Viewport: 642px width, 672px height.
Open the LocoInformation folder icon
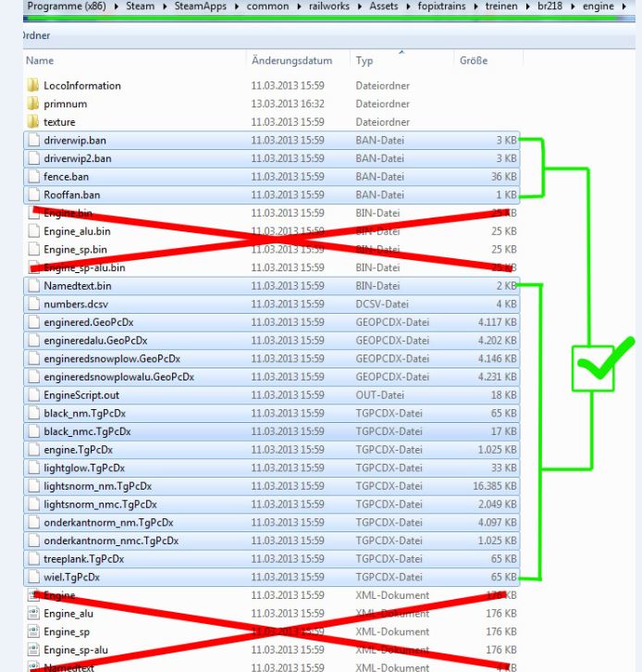point(33,85)
